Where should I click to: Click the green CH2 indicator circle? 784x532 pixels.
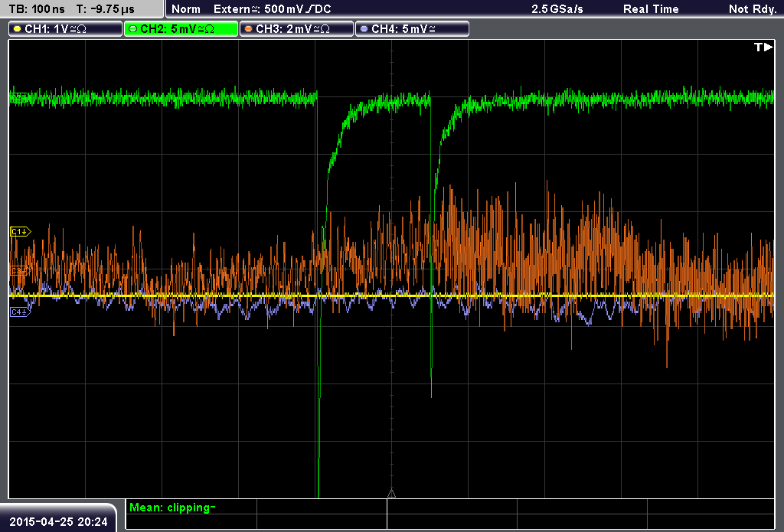(x=133, y=29)
